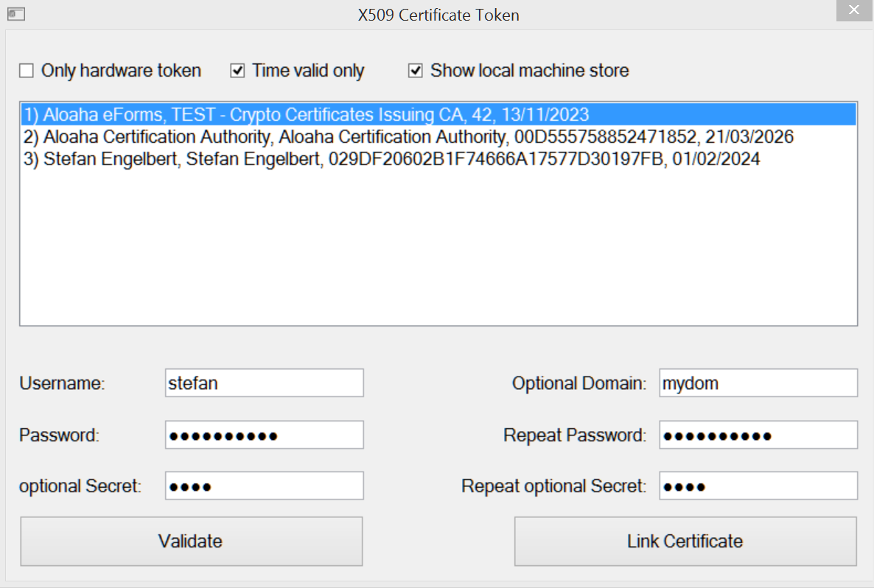The image size is (874, 588).
Task: Click the empty area of the certificate list
Action: pos(437,251)
